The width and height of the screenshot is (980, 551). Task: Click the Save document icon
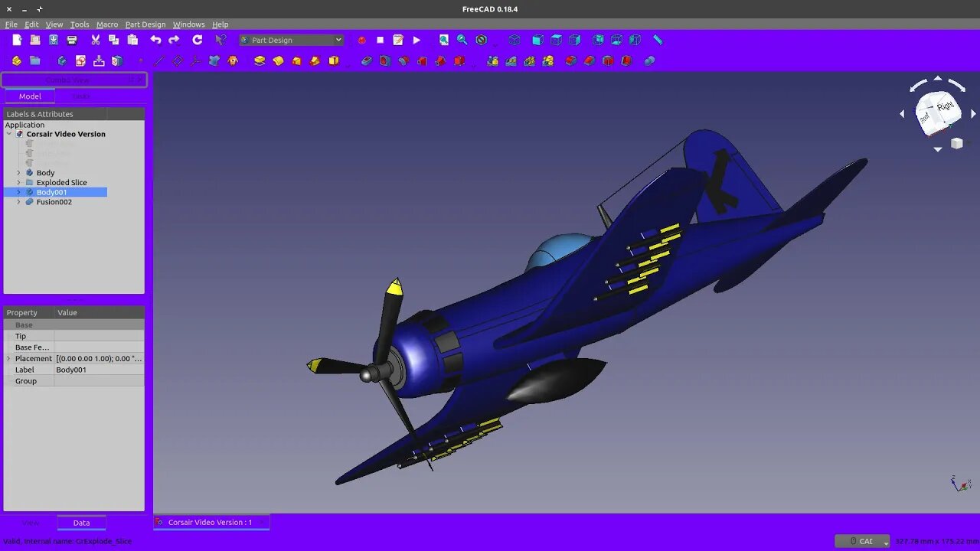(54, 40)
